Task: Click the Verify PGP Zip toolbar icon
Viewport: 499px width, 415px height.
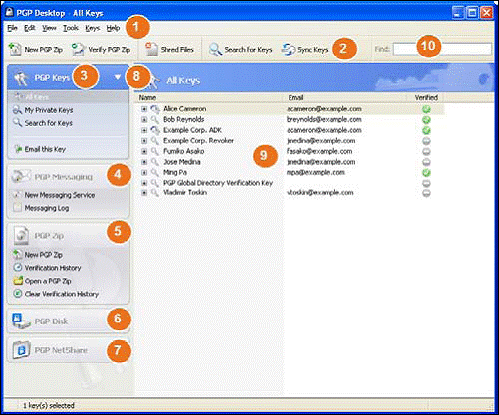Action: coord(78,49)
